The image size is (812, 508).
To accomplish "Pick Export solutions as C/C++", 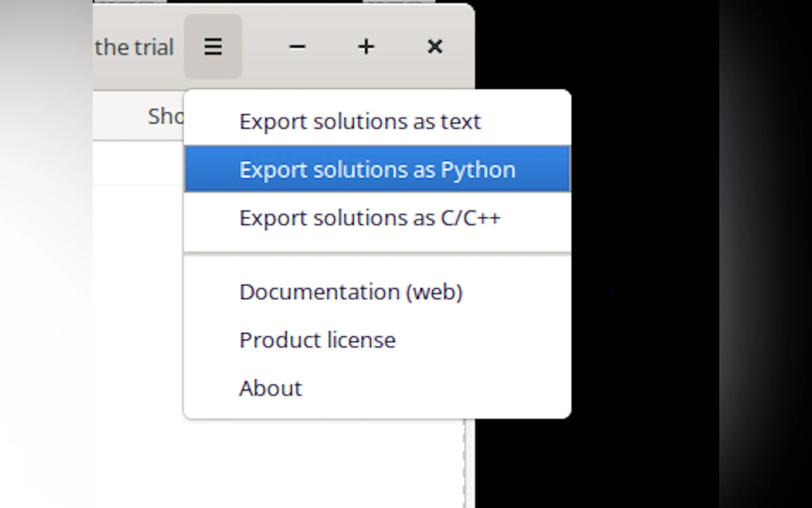I will [370, 218].
